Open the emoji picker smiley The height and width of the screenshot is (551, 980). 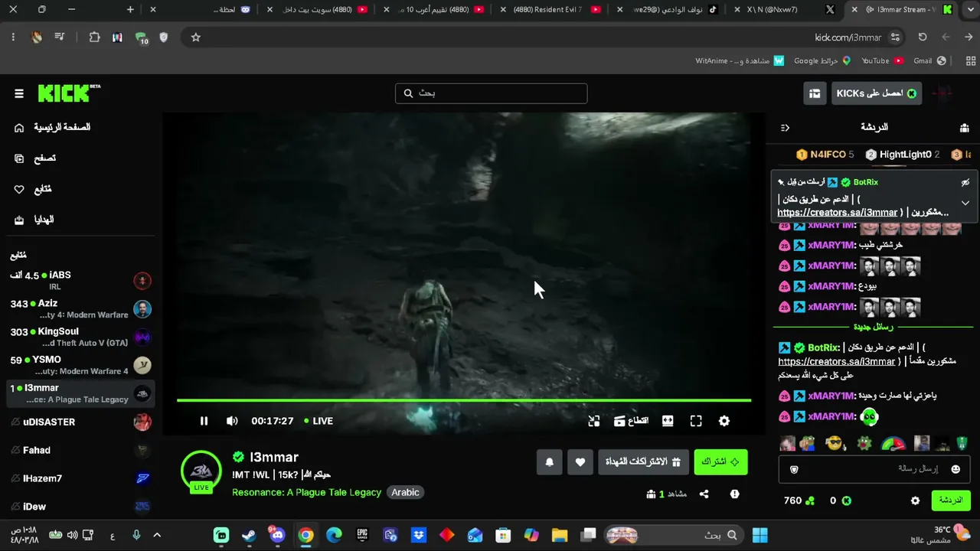955,469
